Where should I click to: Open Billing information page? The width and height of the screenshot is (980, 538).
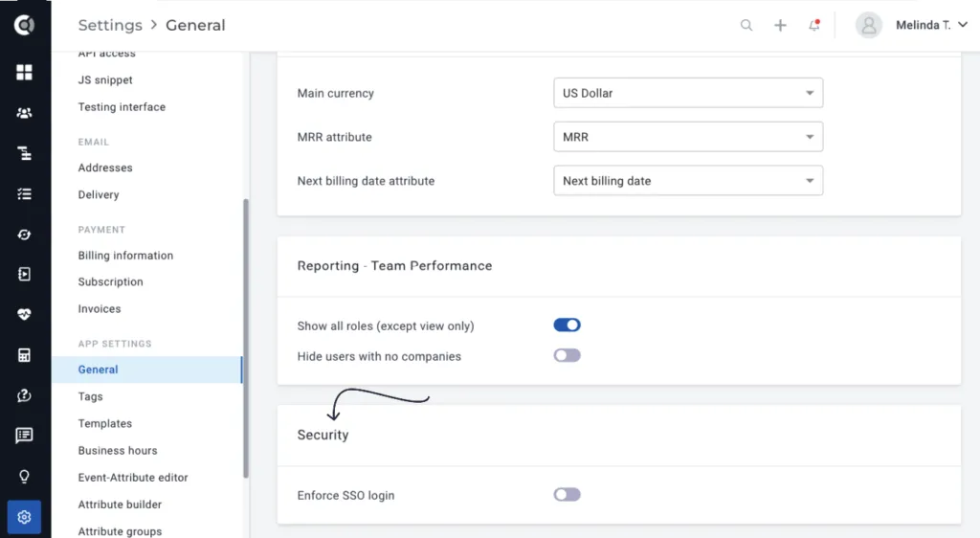pos(125,255)
